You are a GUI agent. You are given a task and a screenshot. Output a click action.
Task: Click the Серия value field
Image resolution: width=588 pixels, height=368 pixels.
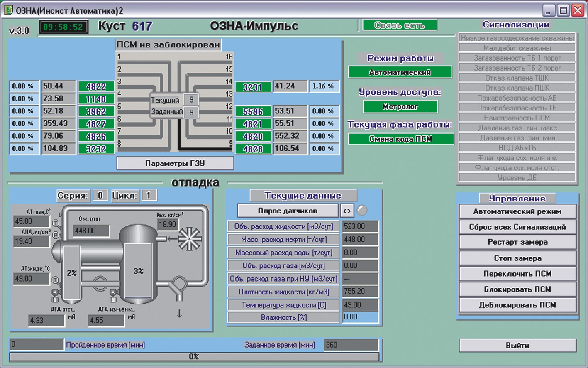(100, 195)
